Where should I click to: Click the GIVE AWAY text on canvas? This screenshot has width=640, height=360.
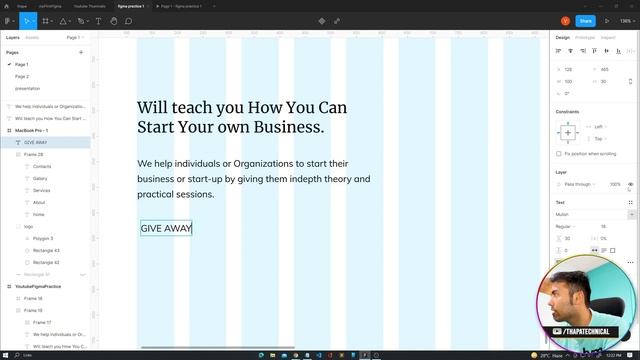click(x=166, y=228)
